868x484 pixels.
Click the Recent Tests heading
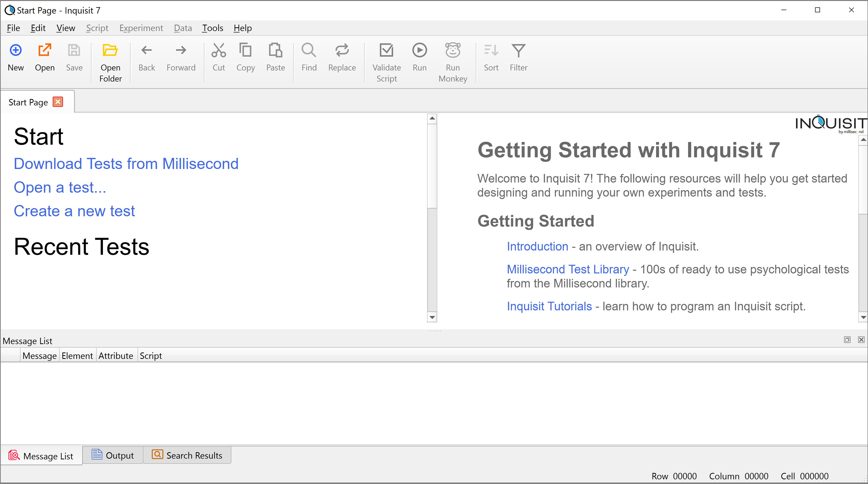click(81, 247)
